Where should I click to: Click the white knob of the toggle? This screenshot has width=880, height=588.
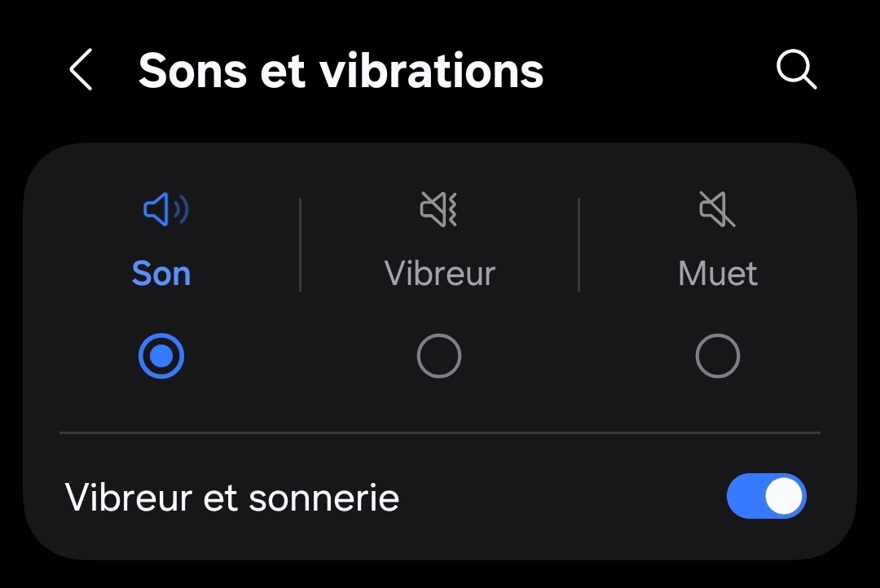tap(784, 496)
